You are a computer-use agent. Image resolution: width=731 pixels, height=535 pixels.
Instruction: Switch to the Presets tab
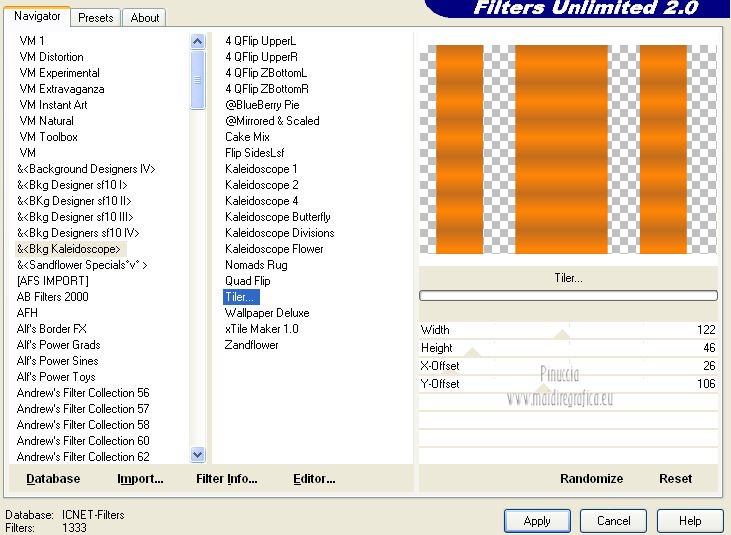[96, 18]
